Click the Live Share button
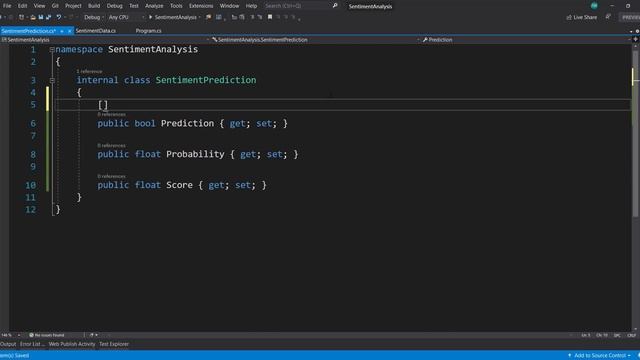This screenshot has height=360, width=640. point(582,17)
